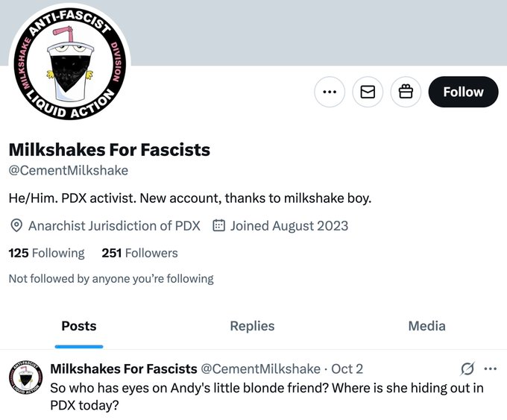Open the Media tab
The width and height of the screenshot is (507, 420).
coord(426,326)
